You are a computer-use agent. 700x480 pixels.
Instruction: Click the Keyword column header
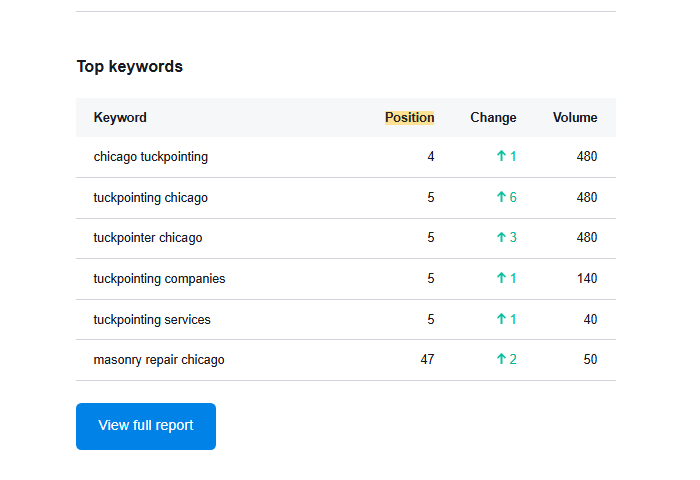pos(120,117)
